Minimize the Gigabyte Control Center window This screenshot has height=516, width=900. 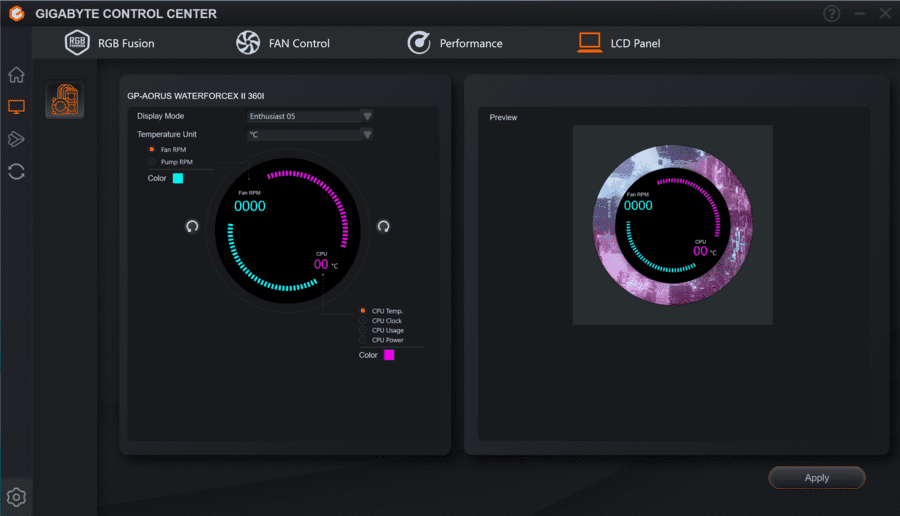(x=859, y=13)
